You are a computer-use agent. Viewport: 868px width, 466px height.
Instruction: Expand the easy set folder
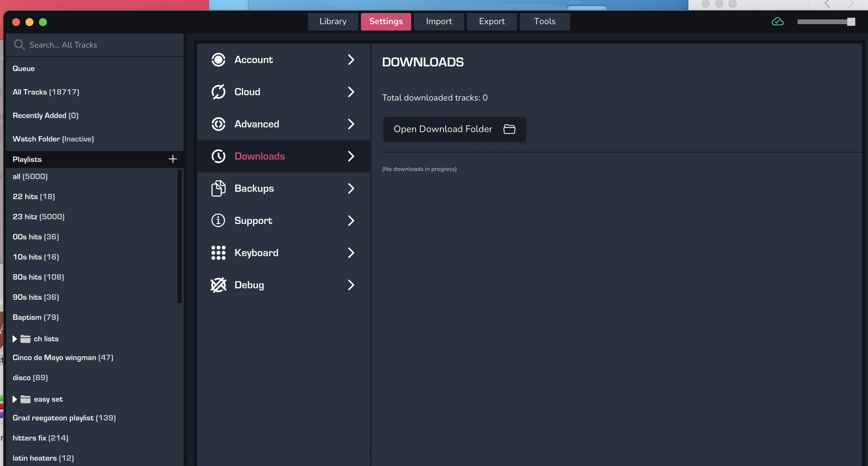(x=15, y=399)
